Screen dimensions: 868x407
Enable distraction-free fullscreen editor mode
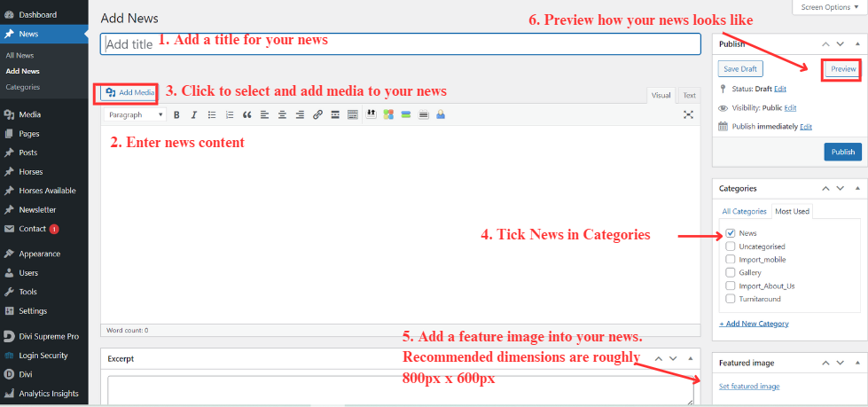[688, 115]
